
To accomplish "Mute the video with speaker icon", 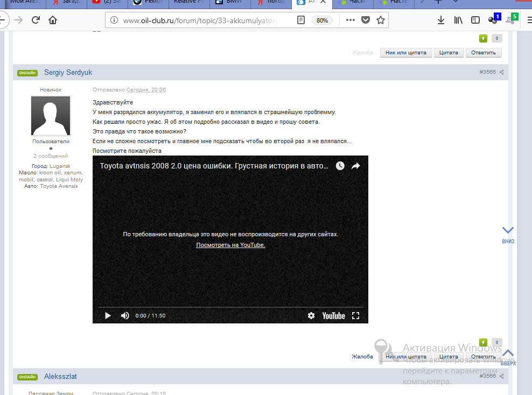I will coord(125,316).
